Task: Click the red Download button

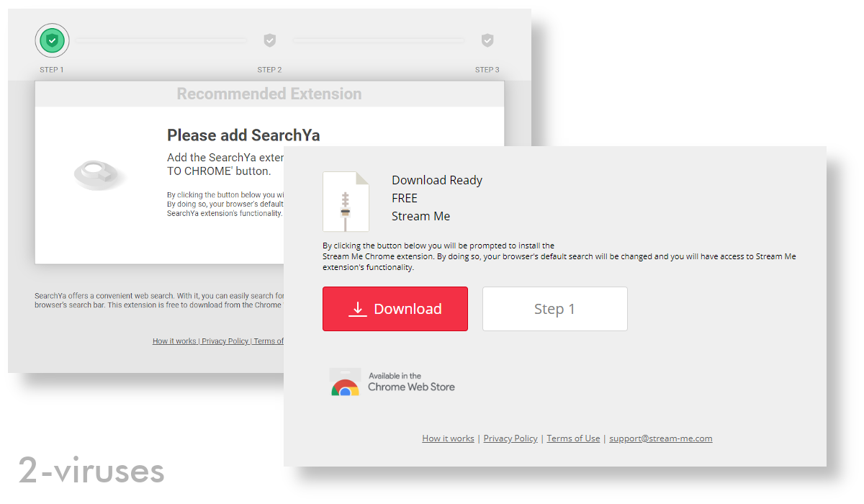Action: point(395,308)
